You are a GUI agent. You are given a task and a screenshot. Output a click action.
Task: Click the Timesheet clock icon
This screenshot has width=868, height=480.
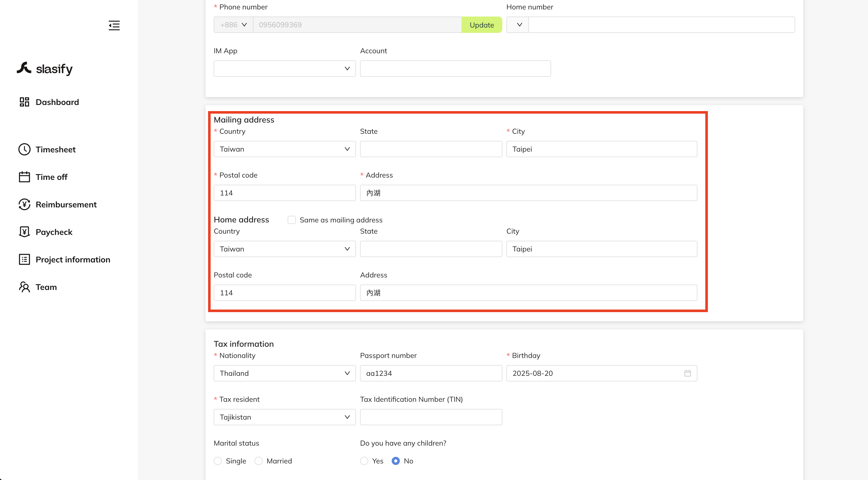[24, 150]
